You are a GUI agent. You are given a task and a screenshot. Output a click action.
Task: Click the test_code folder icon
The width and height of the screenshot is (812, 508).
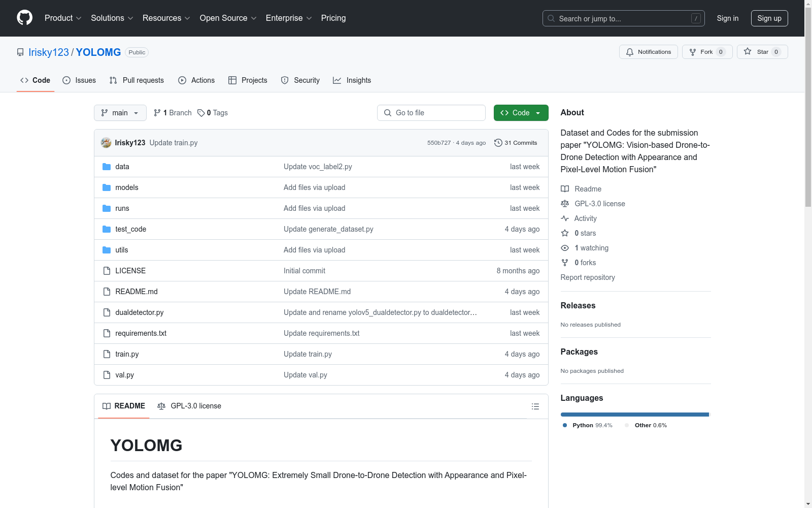click(107, 229)
